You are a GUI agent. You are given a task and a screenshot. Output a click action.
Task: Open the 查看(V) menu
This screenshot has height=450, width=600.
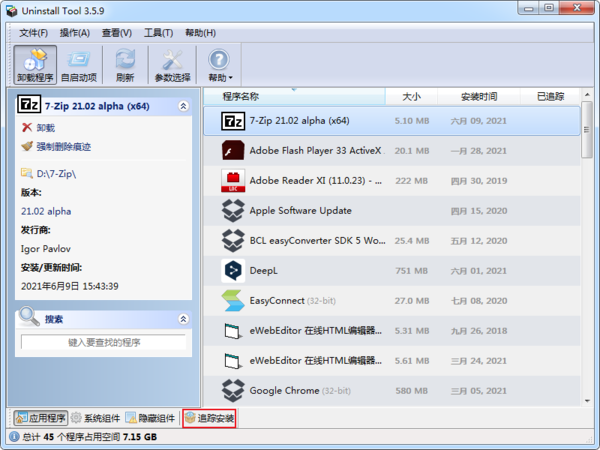tap(117, 33)
